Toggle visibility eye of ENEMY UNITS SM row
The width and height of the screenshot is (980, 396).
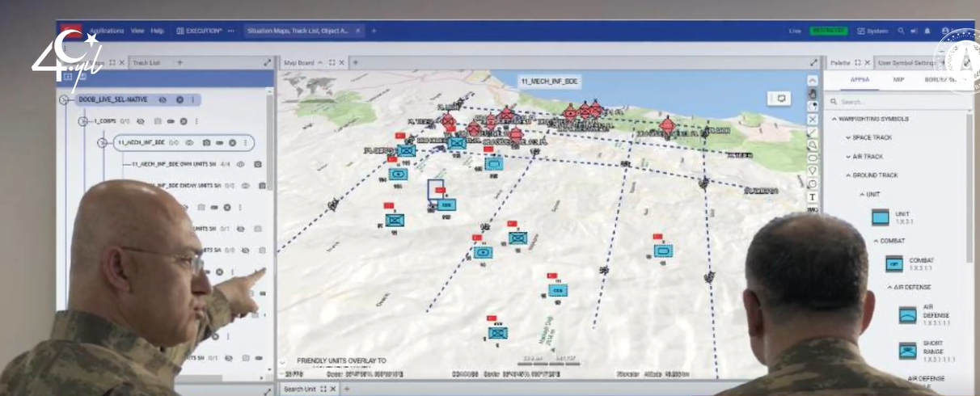coord(246,186)
